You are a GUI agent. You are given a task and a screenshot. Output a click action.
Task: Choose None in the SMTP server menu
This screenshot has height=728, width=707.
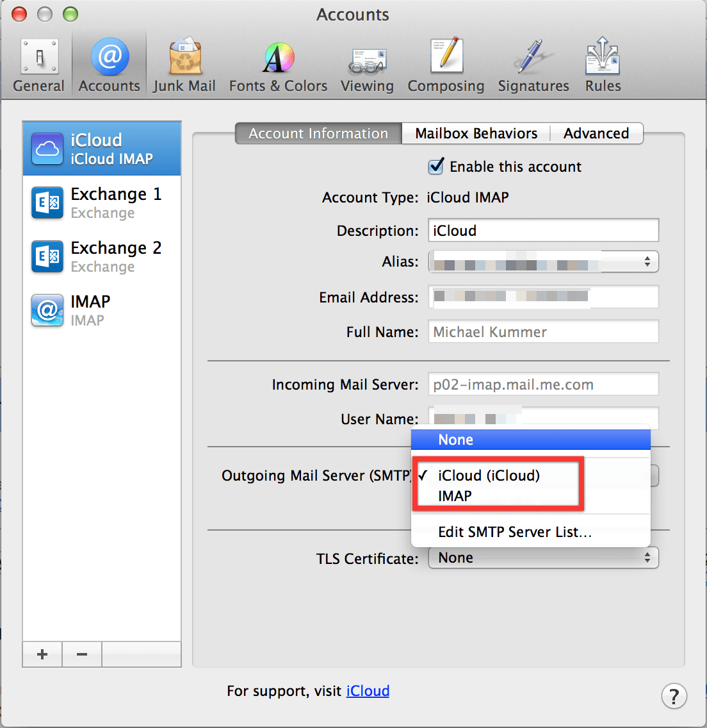(531, 440)
